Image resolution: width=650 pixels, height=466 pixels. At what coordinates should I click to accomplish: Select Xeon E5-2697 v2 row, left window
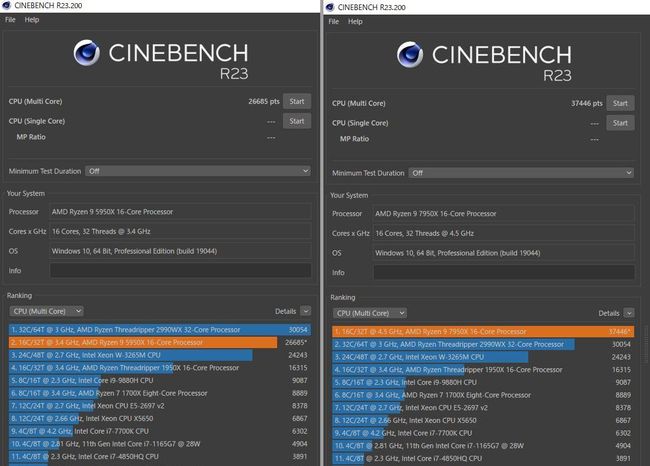tap(160, 405)
